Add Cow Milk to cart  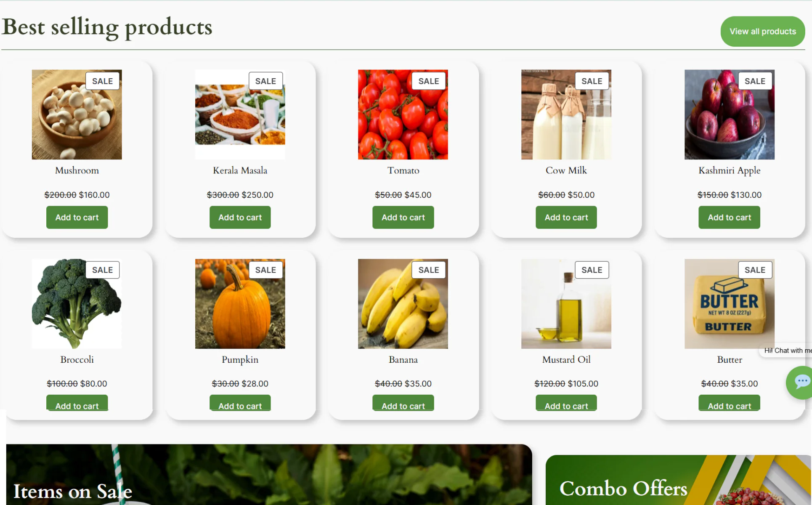[x=566, y=218]
